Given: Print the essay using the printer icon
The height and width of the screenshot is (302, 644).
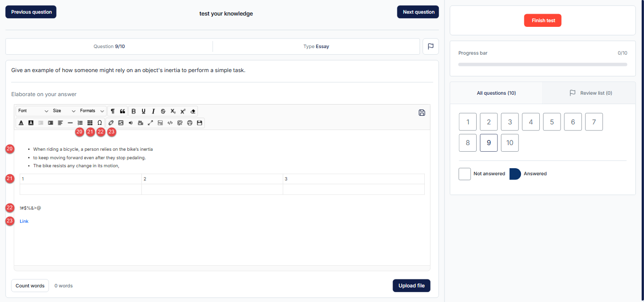Looking at the screenshot, I should pyautogui.click(x=190, y=122).
